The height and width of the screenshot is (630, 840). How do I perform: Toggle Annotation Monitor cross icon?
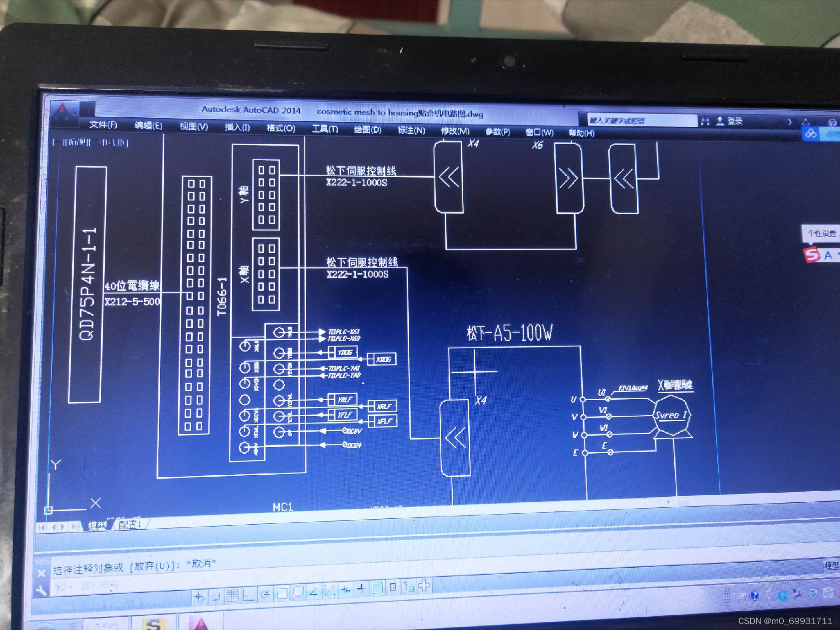(x=424, y=585)
